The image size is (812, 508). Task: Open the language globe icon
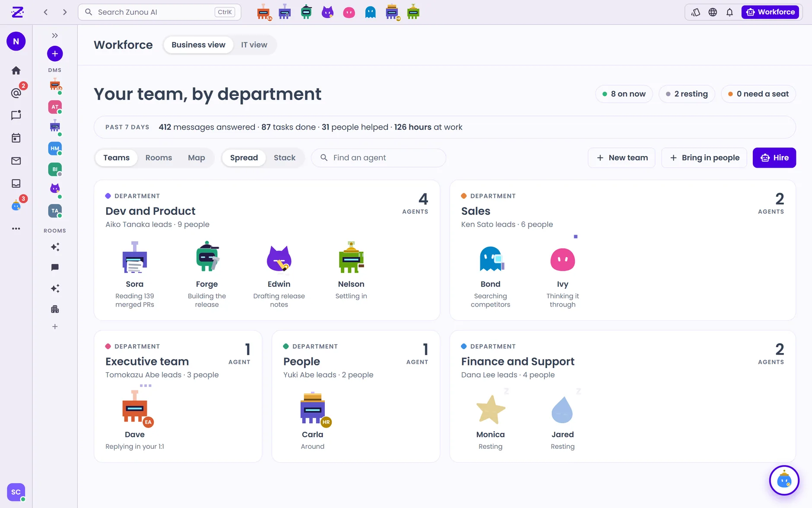(713, 12)
